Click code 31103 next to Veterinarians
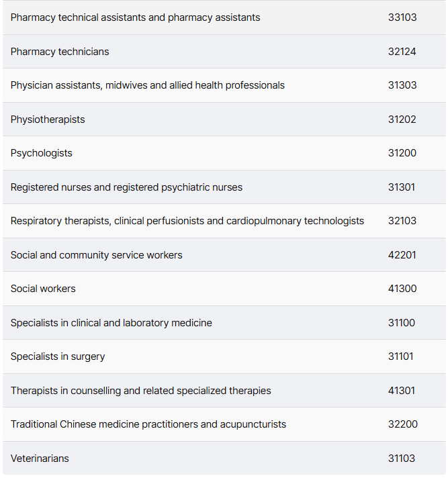Viewport: 448px width, 478px height. pos(402,459)
